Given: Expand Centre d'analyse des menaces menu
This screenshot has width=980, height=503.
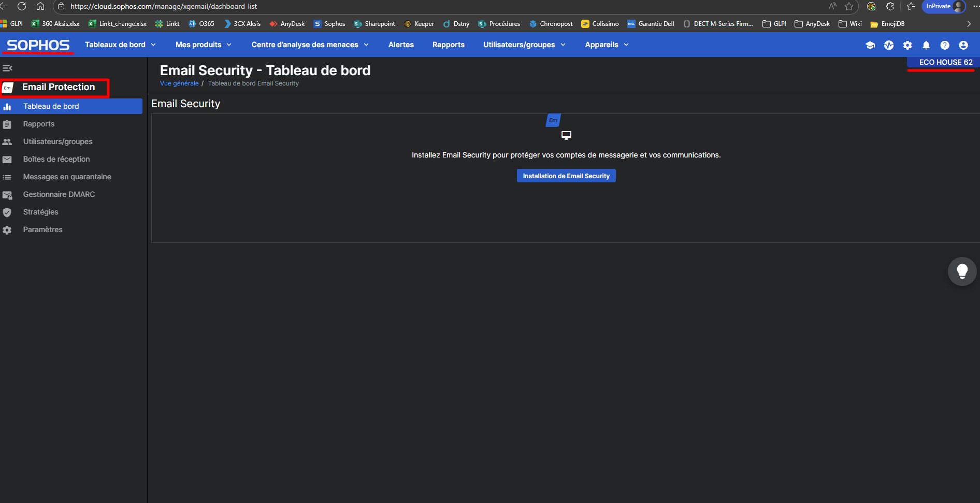Looking at the screenshot, I should (310, 45).
